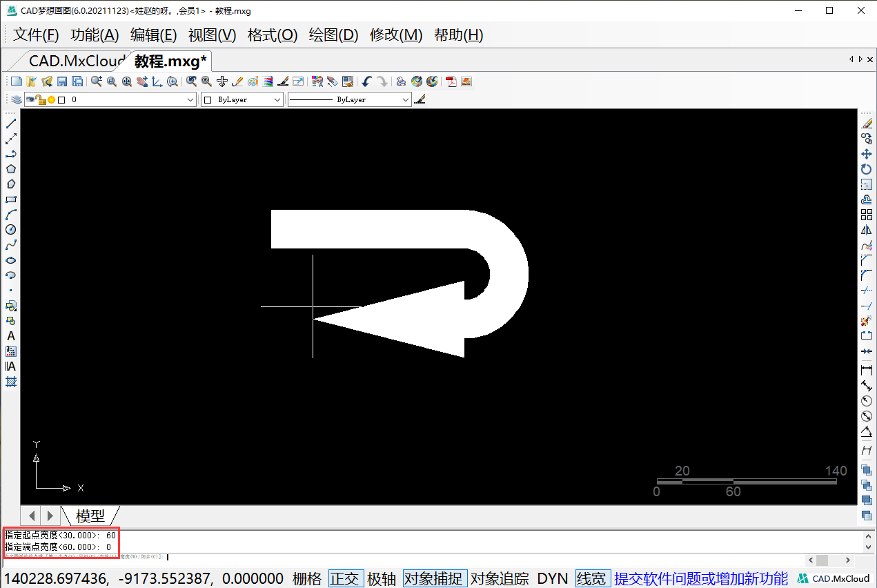Click the Copy objects tool

[x=867, y=139]
